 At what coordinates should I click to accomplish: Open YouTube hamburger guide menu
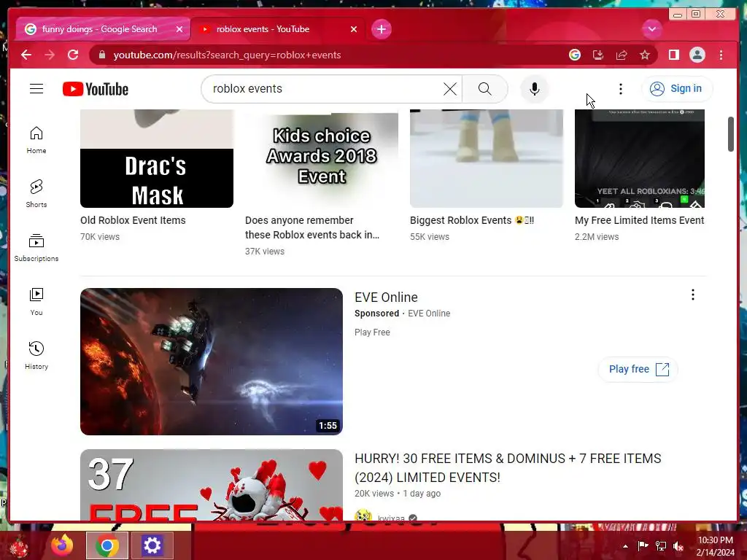point(36,88)
